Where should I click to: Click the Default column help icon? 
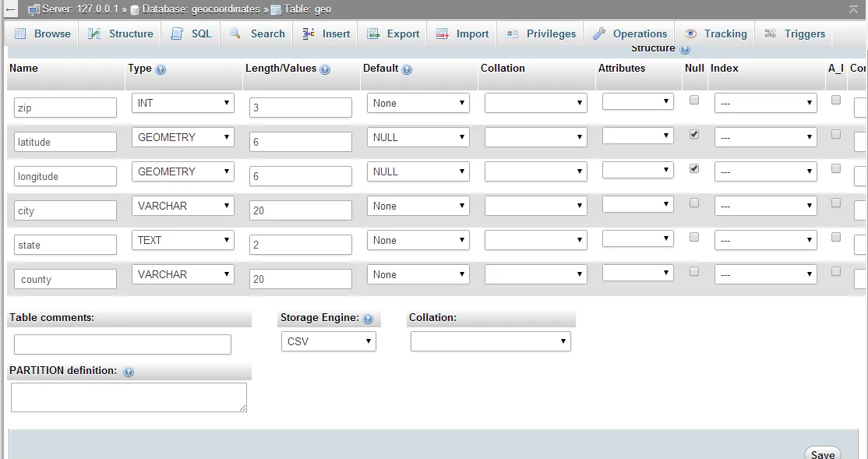407,69
